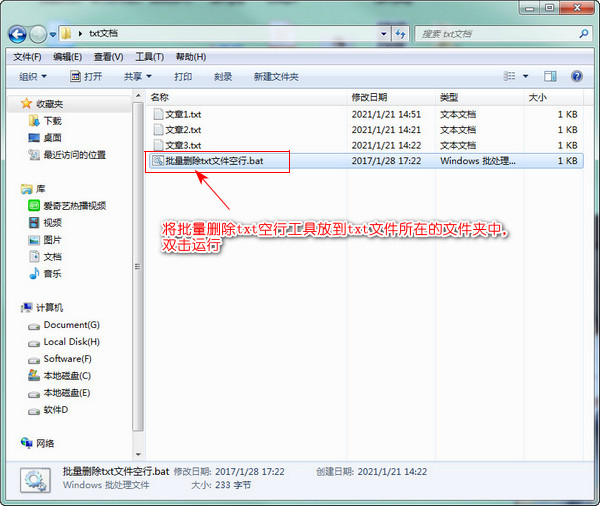This screenshot has width=600, height=506.
Task: Open the 编辑(E) menu
Action: 67,57
